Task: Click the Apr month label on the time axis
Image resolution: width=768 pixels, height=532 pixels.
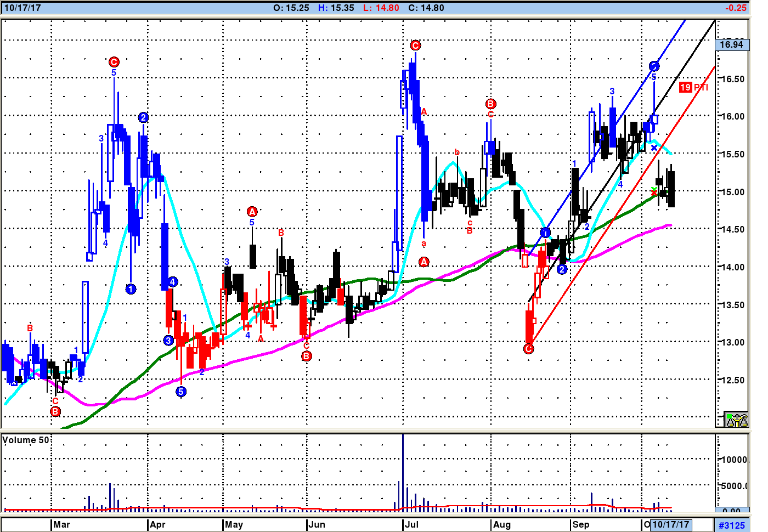Action: click(x=157, y=525)
